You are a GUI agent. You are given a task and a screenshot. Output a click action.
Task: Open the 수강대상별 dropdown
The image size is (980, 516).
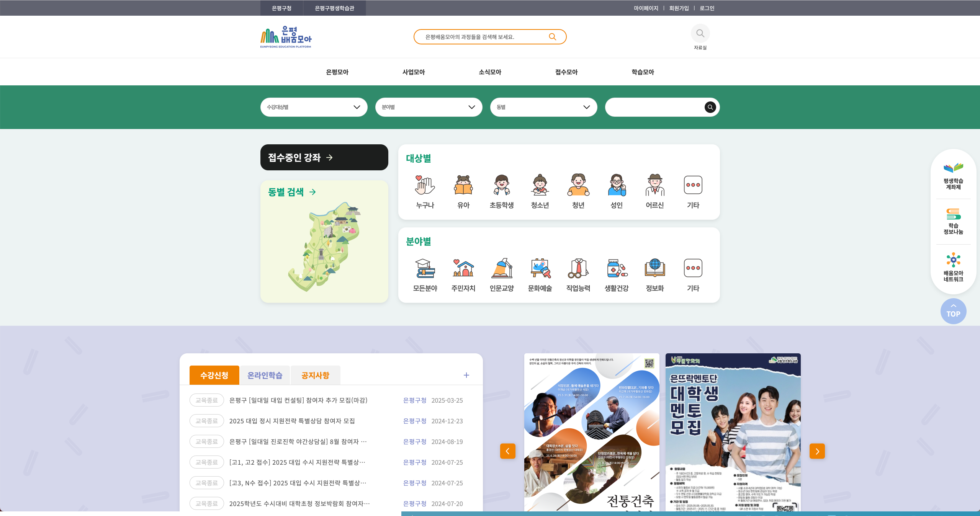(314, 107)
